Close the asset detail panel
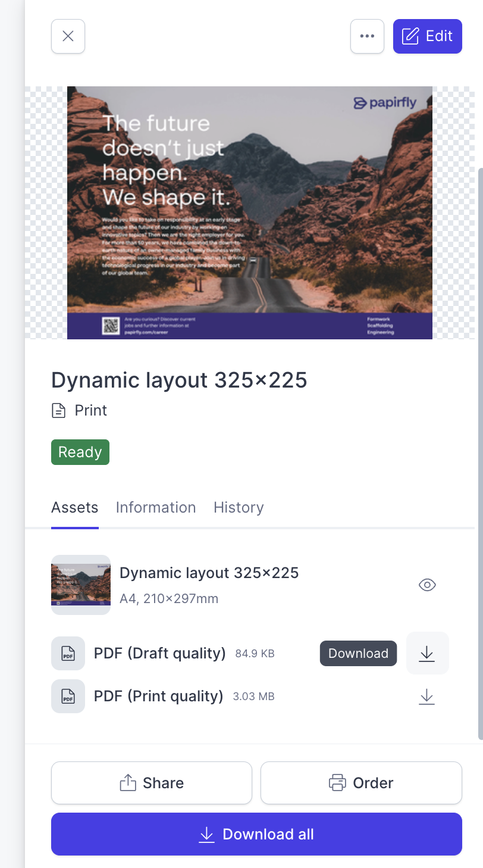 click(x=68, y=36)
